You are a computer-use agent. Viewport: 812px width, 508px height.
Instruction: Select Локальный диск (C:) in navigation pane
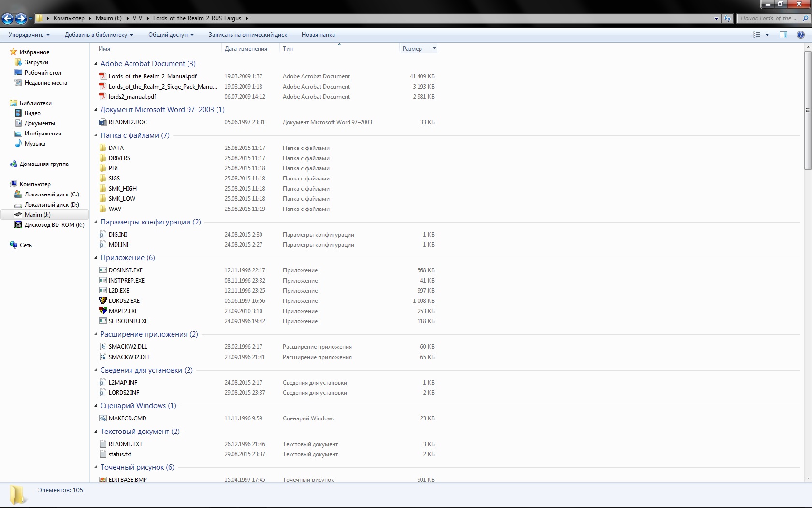(x=52, y=194)
